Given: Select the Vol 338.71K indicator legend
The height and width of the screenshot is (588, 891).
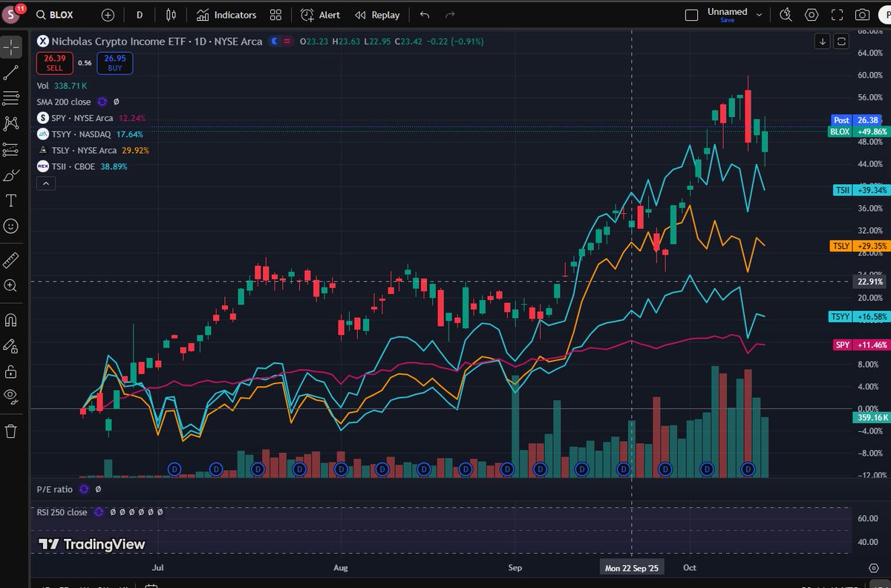Looking at the screenshot, I should [63, 85].
